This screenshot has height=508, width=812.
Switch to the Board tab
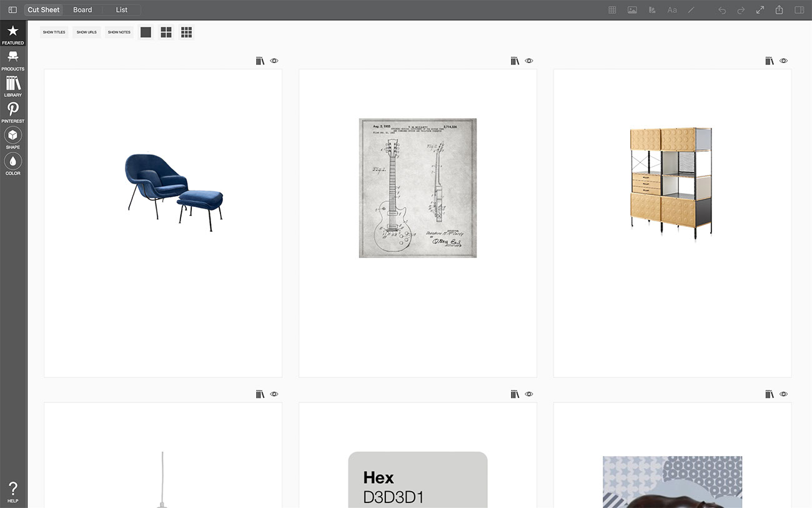82,10
